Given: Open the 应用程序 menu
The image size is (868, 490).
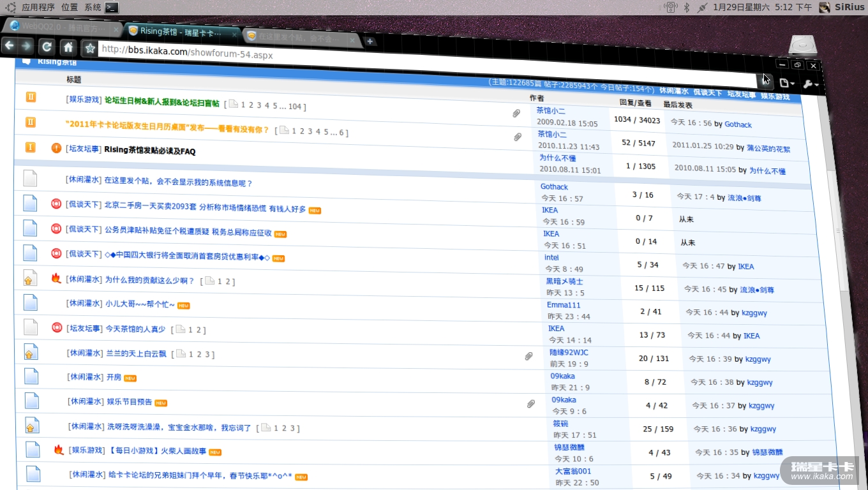Looking at the screenshot, I should [x=38, y=8].
